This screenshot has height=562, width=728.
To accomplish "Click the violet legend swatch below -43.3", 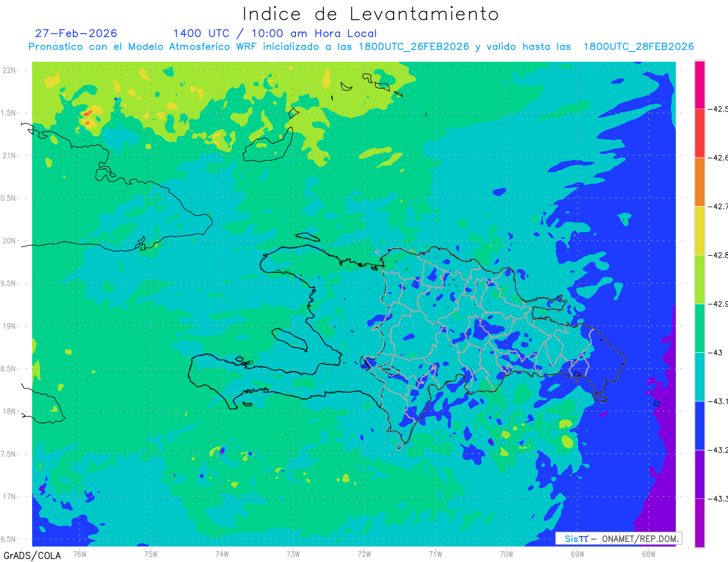I will coord(699,523).
